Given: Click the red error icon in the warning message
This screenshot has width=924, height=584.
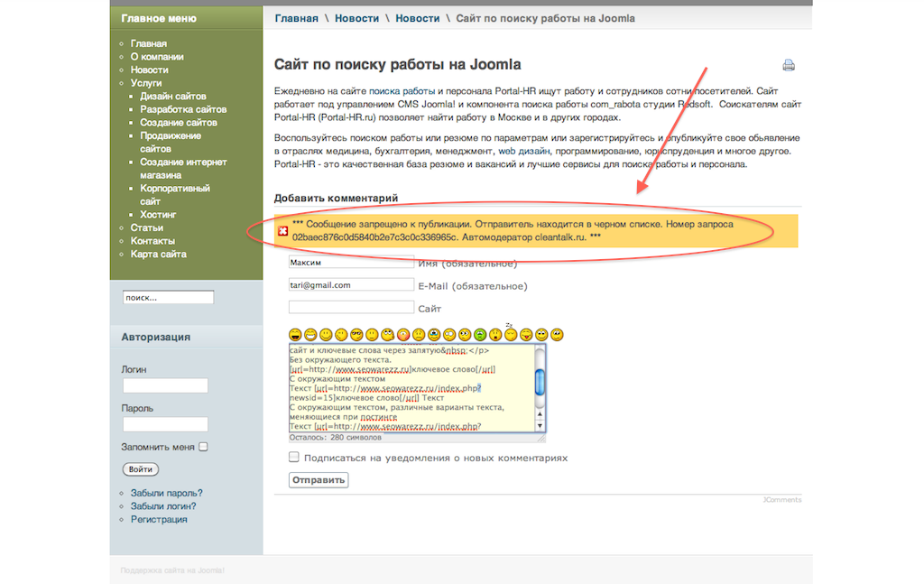Looking at the screenshot, I should click(282, 231).
